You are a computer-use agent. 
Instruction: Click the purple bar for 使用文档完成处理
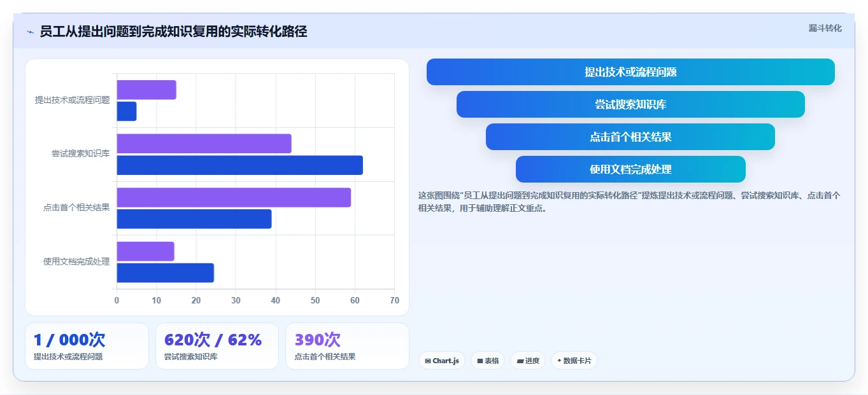145,251
